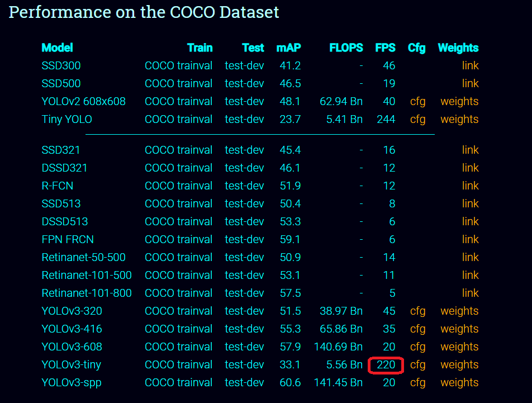Download the YOLOv3-320 weights

(459, 311)
